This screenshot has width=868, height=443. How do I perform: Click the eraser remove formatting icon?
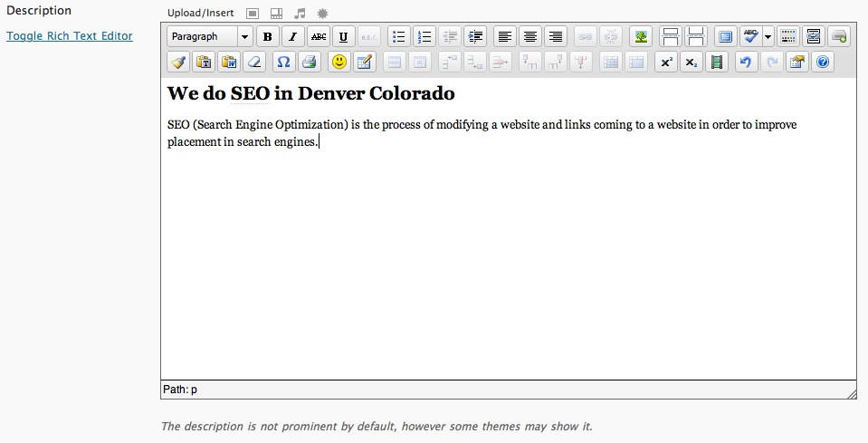254,62
